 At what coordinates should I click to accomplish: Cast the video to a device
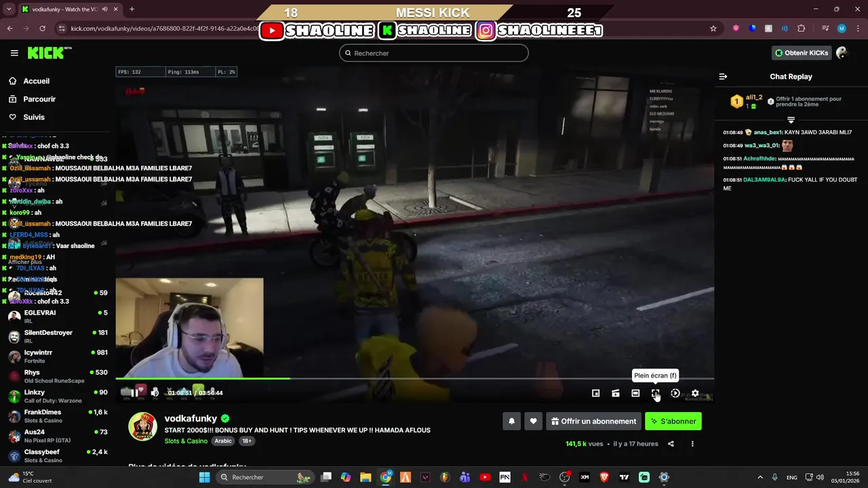click(x=616, y=393)
